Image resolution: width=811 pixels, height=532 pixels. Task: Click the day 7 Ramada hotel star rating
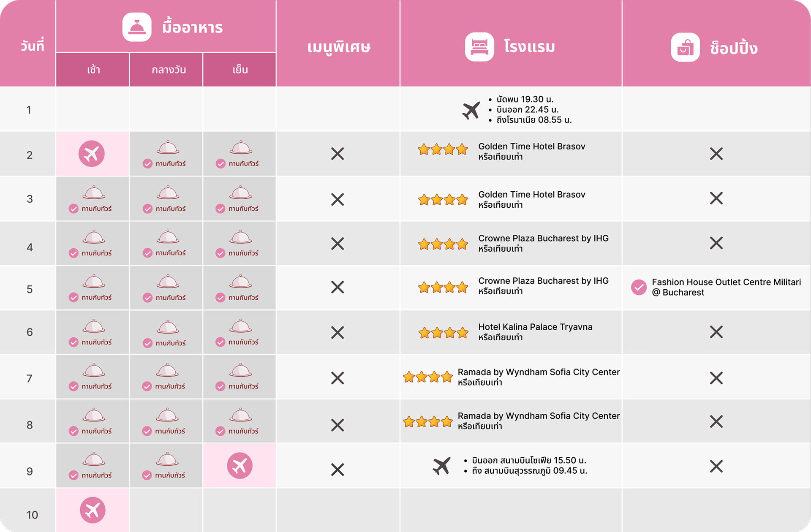click(428, 377)
